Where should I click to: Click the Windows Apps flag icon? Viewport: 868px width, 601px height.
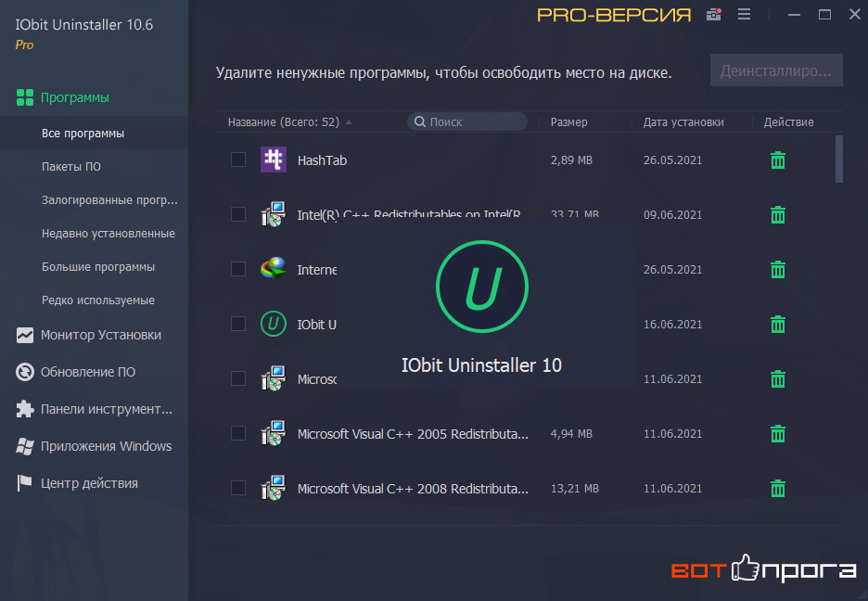point(25,446)
